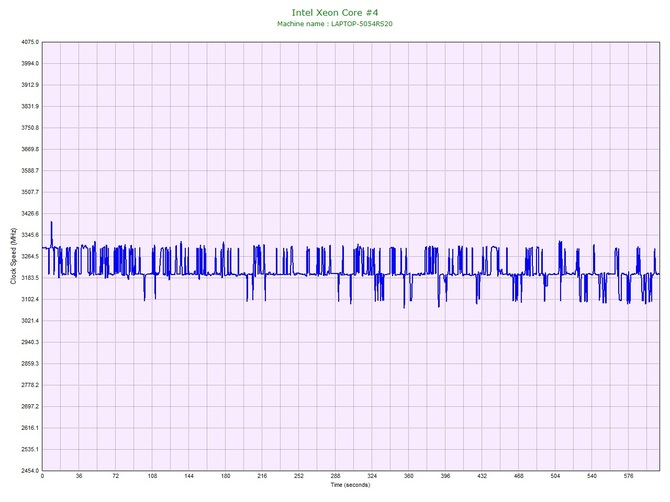Click the x-axis tick label 36
This screenshot has width=670, height=502.
tap(79, 476)
